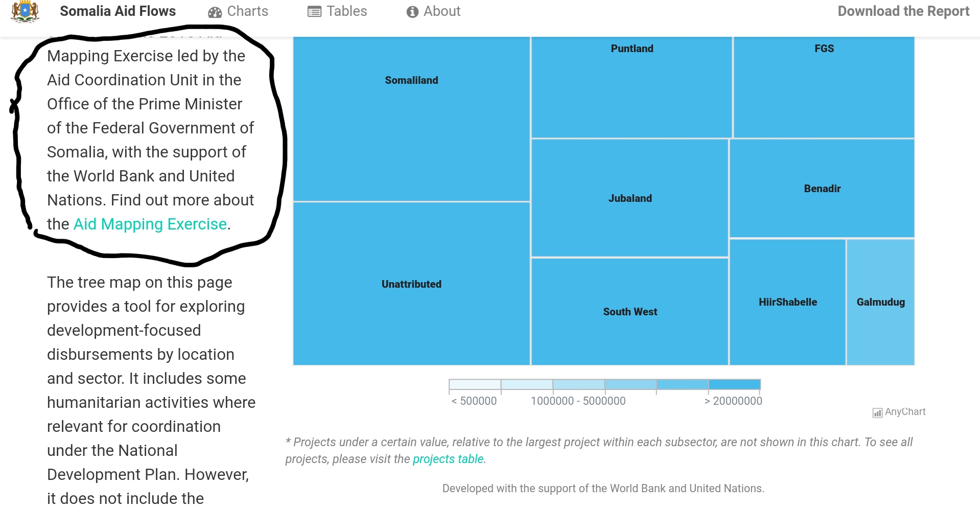Open the Aid Mapping Exercise link
Viewport: 980px width, 506px height.
click(150, 224)
